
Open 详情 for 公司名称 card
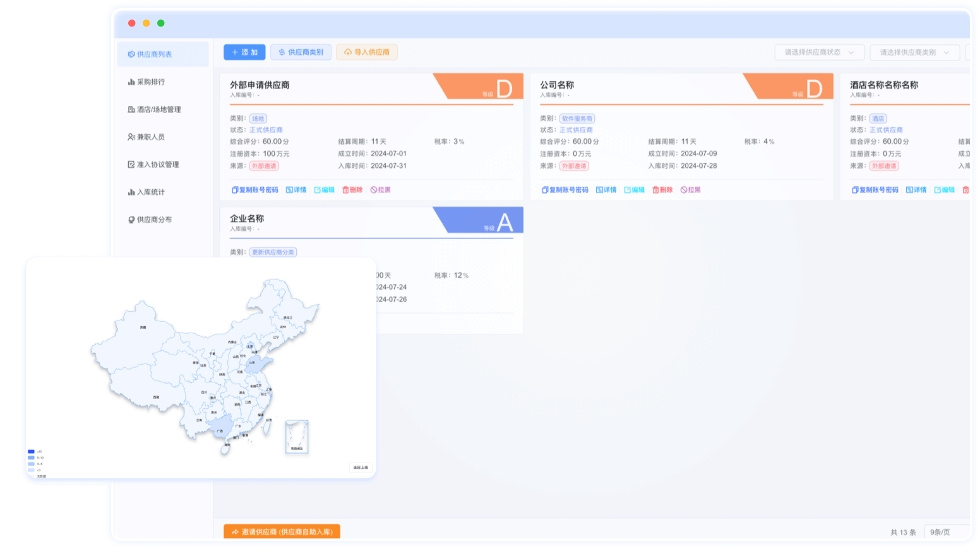point(606,190)
